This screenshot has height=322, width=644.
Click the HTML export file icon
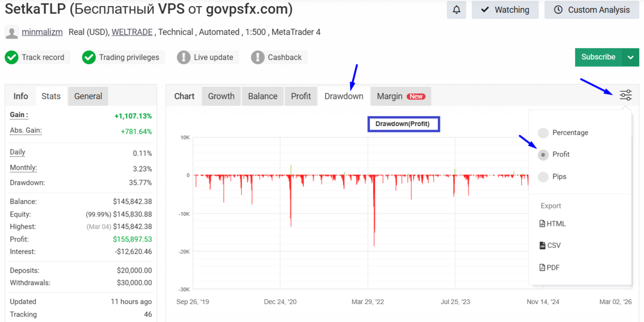coord(542,224)
